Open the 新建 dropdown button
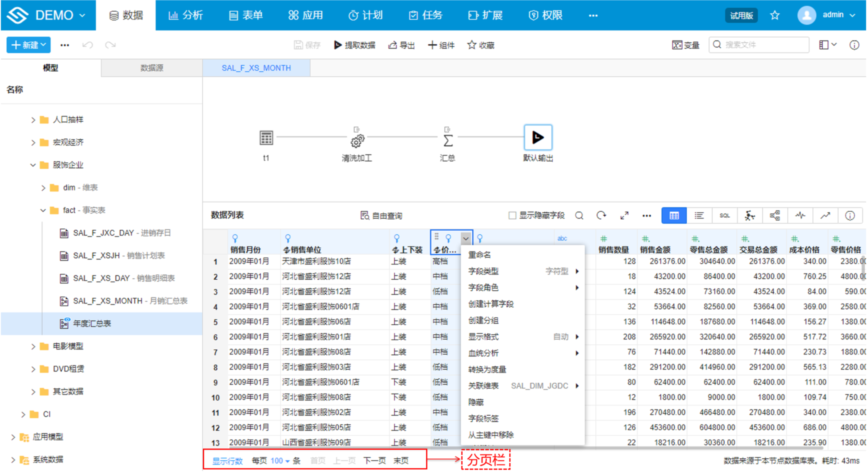Image resolution: width=868 pixels, height=474 pixels. pos(28,45)
